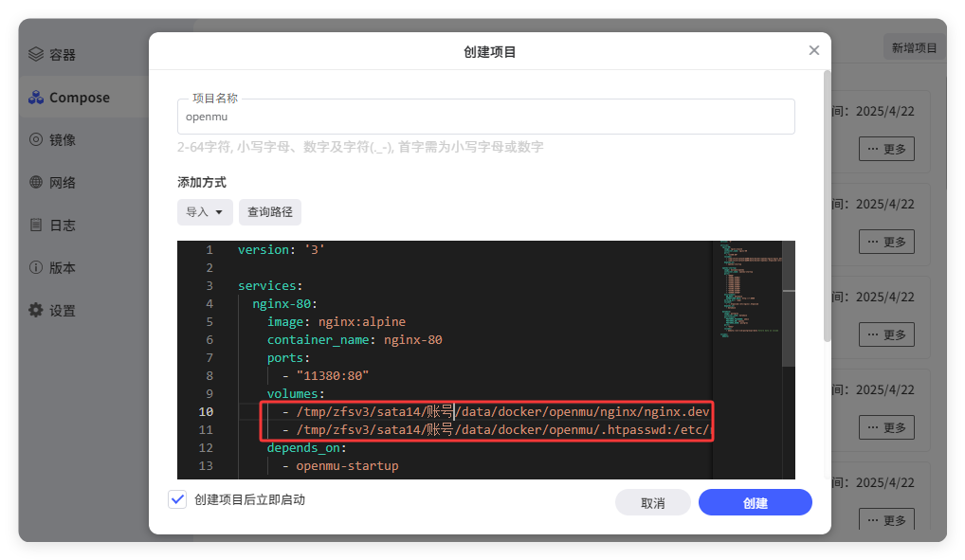Viewport: 965px width, 560px height.
Task: Toggle 创建项目后立即启动 checkbox
Action: pos(177,499)
